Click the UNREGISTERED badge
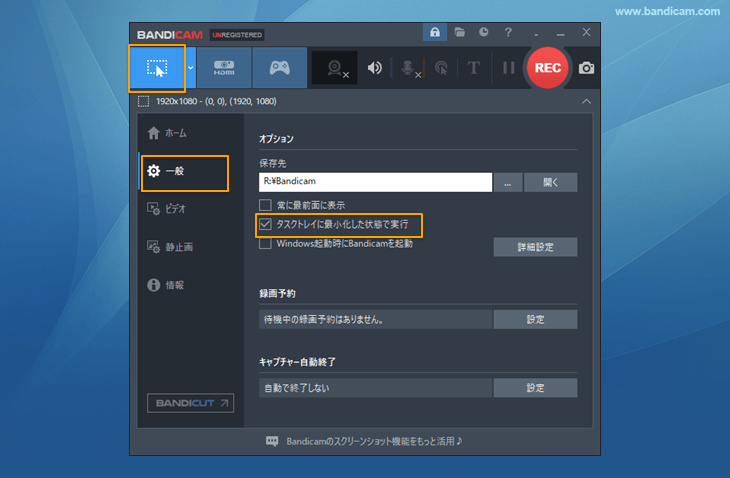The width and height of the screenshot is (730, 478). (x=237, y=35)
